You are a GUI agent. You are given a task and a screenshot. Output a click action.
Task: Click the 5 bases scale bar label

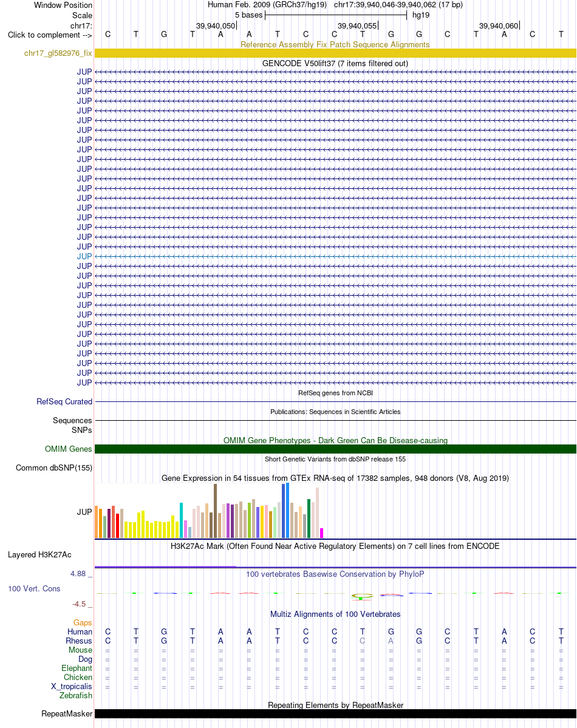pyautogui.click(x=248, y=15)
